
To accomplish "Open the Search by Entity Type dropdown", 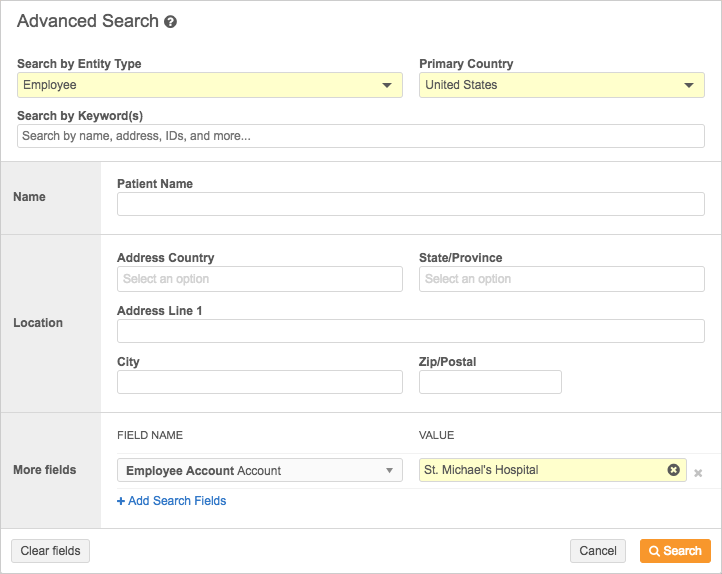I will (x=209, y=85).
